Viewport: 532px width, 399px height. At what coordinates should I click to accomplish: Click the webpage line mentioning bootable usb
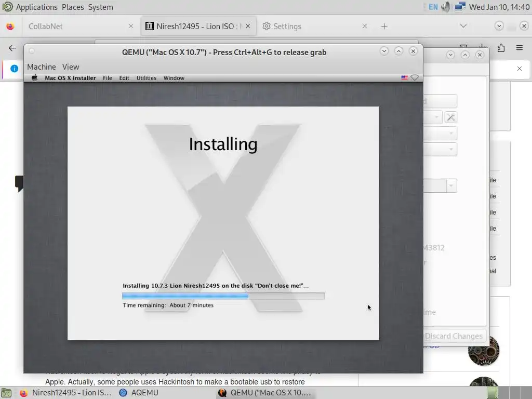pyautogui.click(x=175, y=382)
